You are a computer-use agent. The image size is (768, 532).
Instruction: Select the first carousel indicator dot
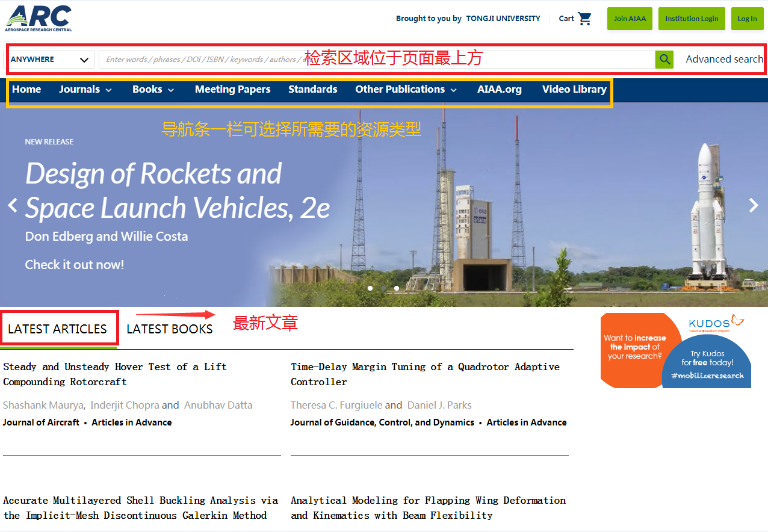click(370, 288)
